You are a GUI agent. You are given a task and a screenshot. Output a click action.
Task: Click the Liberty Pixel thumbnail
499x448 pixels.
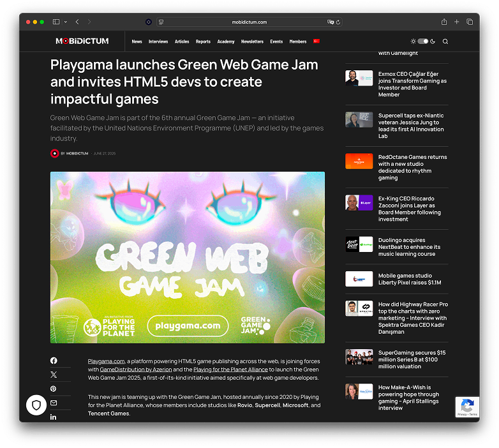click(359, 279)
